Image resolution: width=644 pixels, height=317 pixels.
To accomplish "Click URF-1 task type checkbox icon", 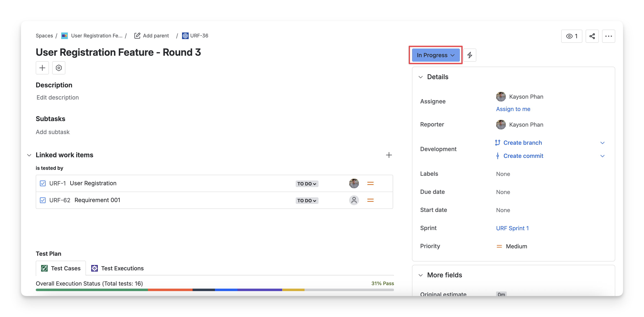I will click(43, 183).
